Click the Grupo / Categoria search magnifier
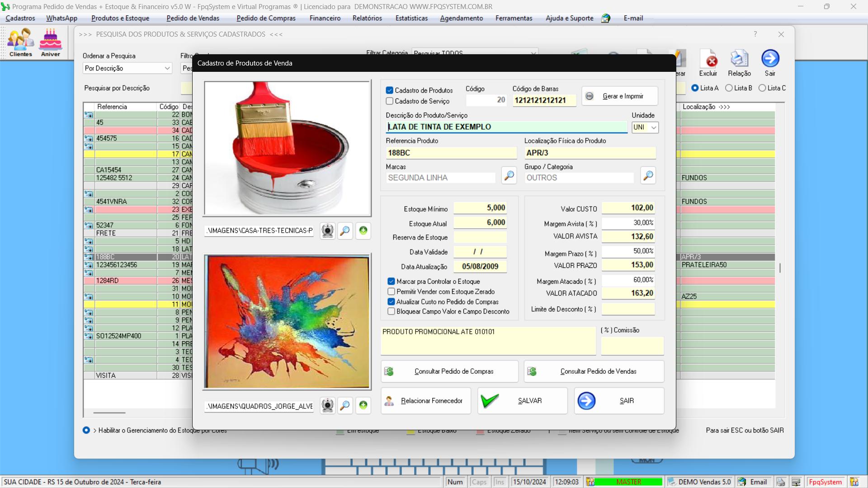The height and width of the screenshot is (488, 868). point(648,175)
